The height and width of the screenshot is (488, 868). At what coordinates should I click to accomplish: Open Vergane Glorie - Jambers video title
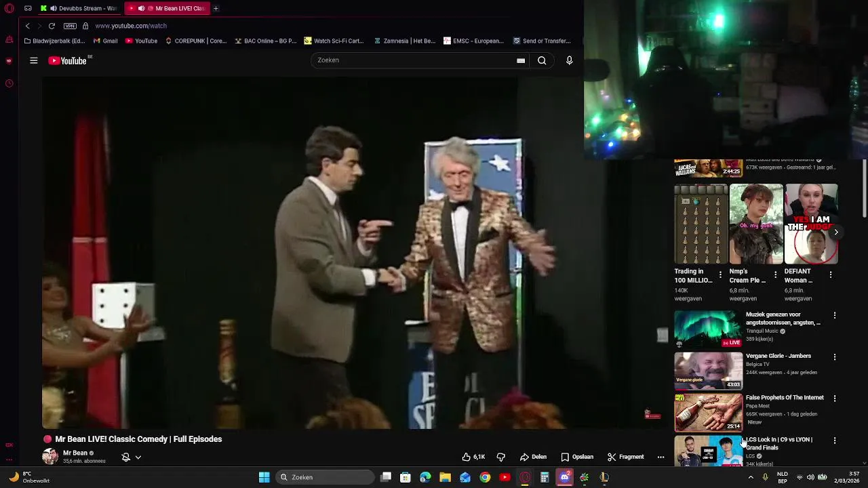778,356
